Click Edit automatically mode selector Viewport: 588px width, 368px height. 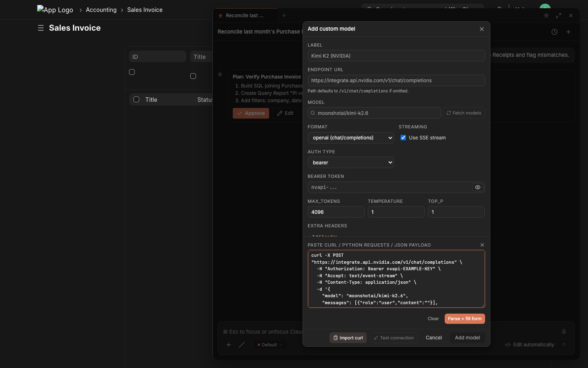pyautogui.click(x=530, y=345)
